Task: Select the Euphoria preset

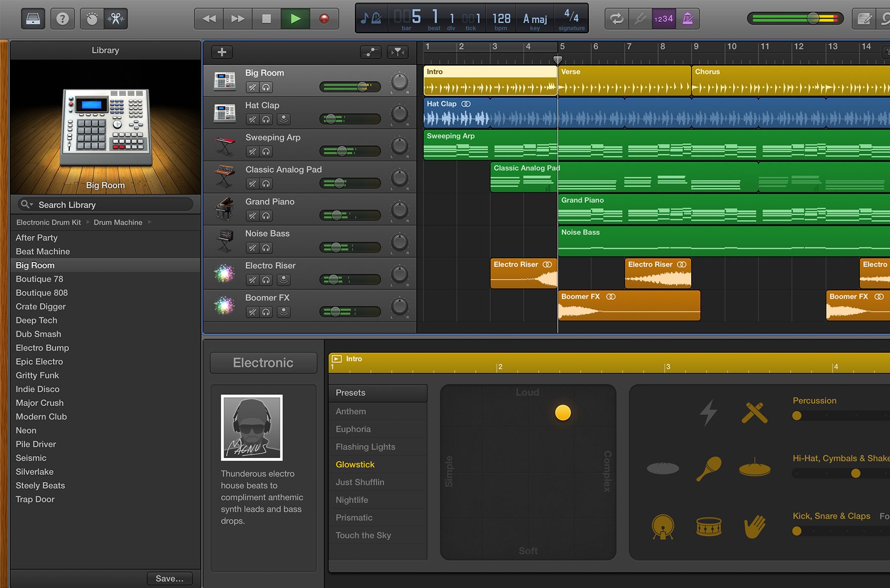Action: click(353, 429)
